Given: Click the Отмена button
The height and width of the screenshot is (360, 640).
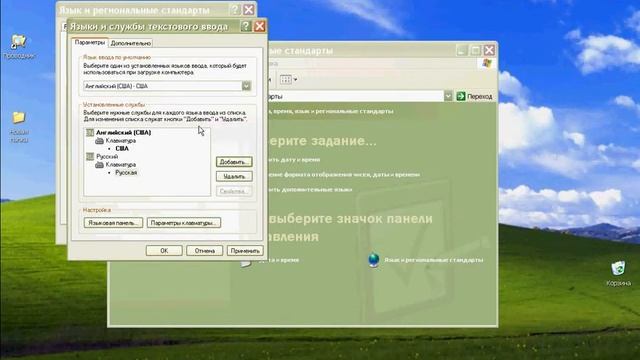Looking at the screenshot, I should click(x=204, y=251).
